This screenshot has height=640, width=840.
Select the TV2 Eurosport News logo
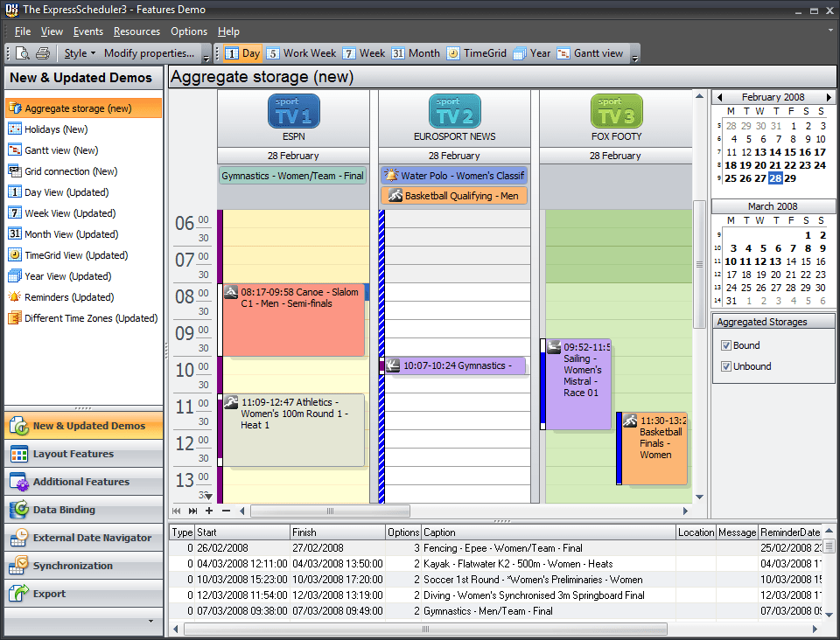[454, 111]
